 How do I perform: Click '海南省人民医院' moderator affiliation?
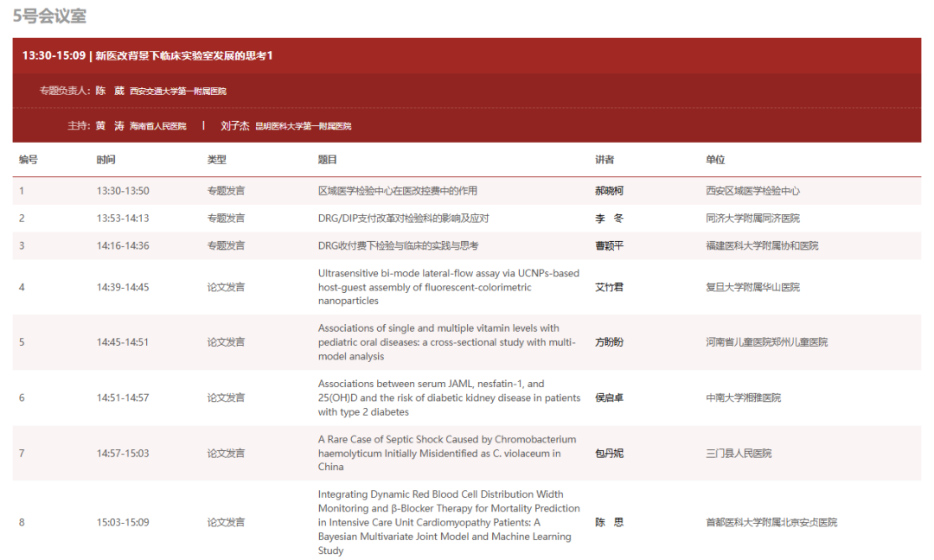pyautogui.click(x=158, y=126)
